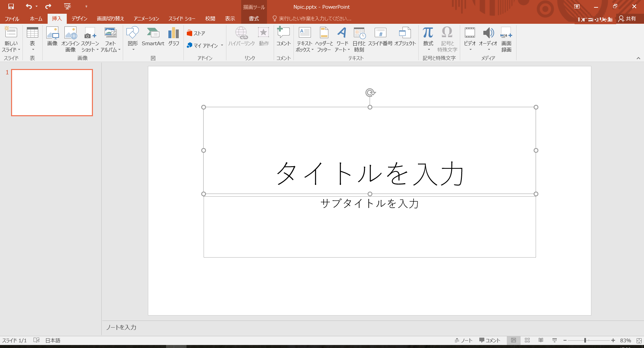Insert an オブジェクト
Image resolution: width=644 pixels, height=348 pixels.
point(405,37)
